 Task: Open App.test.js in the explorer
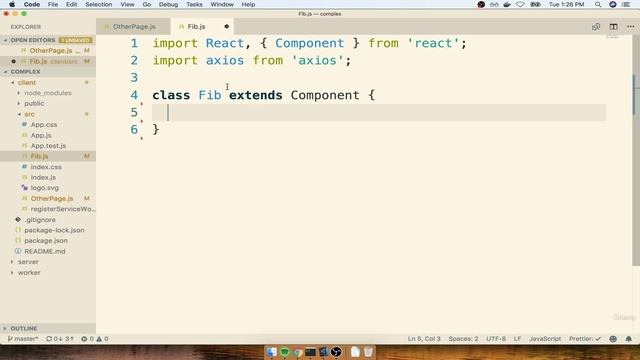point(48,146)
